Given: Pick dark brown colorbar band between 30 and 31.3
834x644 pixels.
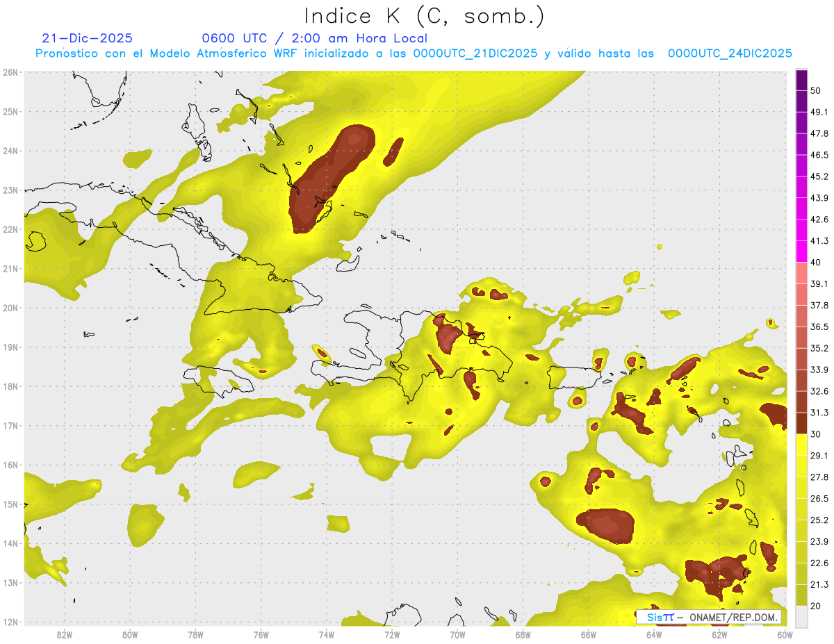Looking at the screenshot, I should pyautogui.click(x=801, y=424).
